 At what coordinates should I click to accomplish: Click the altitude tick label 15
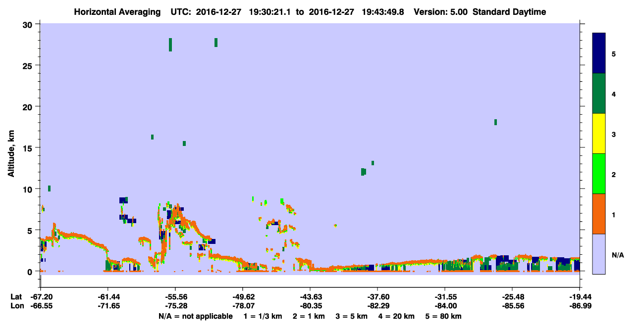(29, 148)
